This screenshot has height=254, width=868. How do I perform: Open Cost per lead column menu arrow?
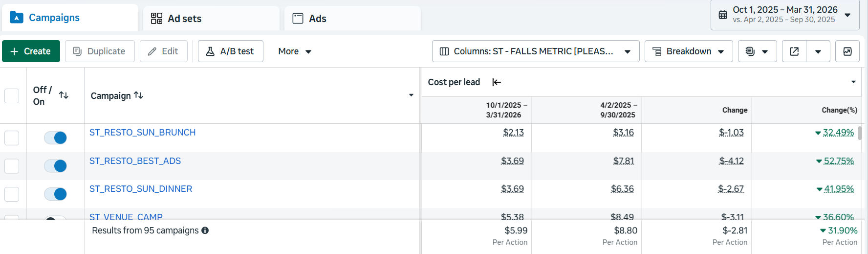(853, 82)
